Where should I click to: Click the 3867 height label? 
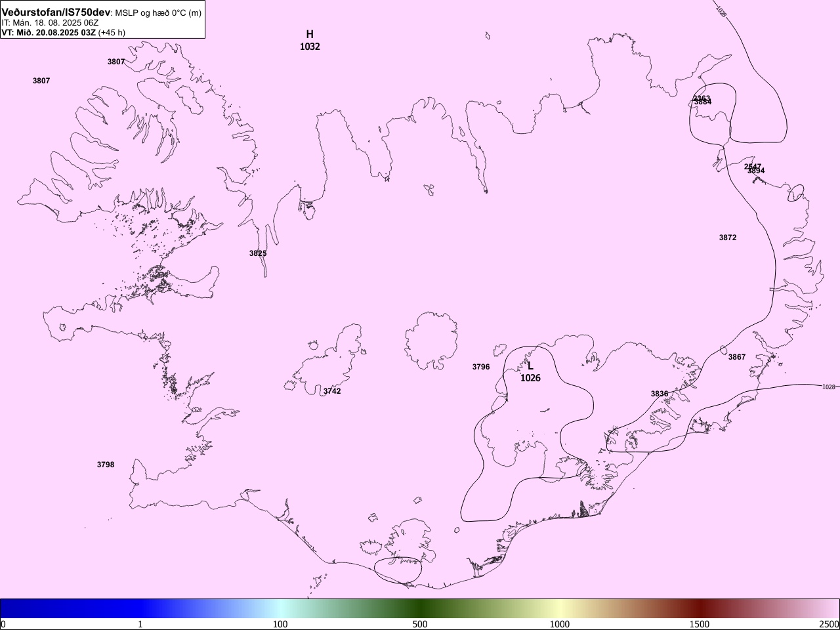737,357
